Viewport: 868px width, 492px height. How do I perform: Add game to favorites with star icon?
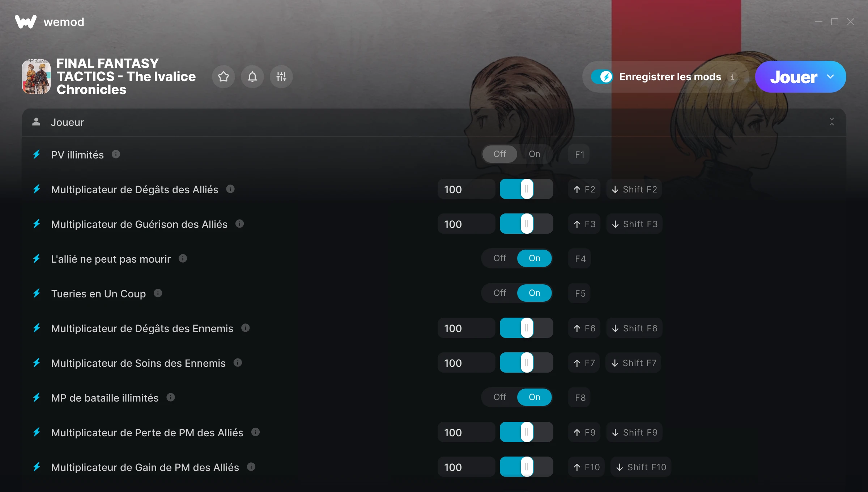pyautogui.click(x=224, y=77)
